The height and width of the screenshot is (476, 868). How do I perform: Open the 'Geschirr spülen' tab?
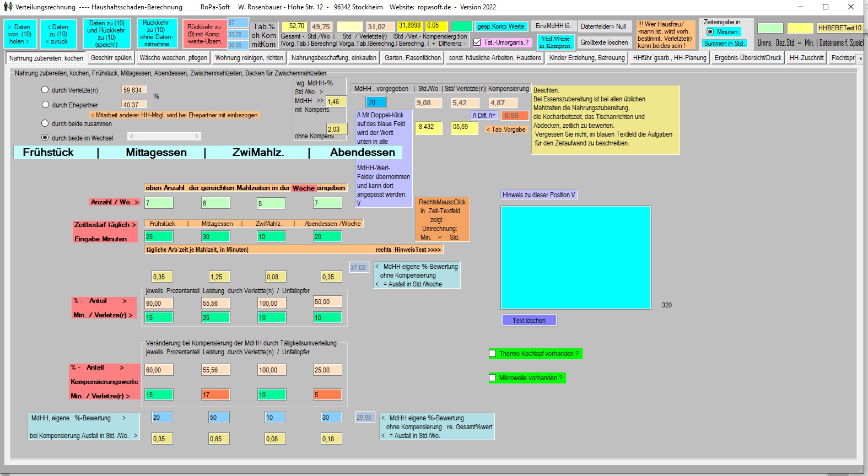tap(111, 58)
